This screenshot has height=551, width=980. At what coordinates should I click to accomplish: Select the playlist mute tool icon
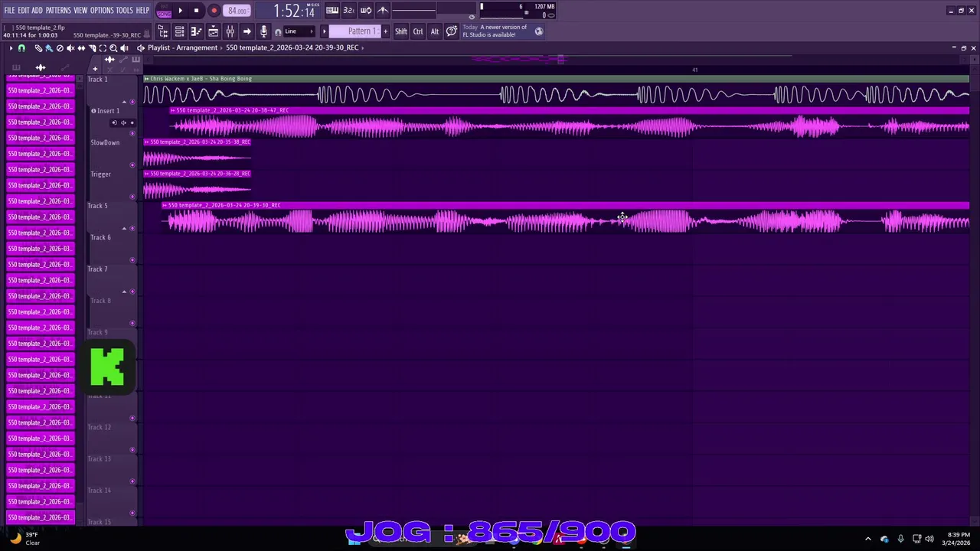click(x=70, y=48)
